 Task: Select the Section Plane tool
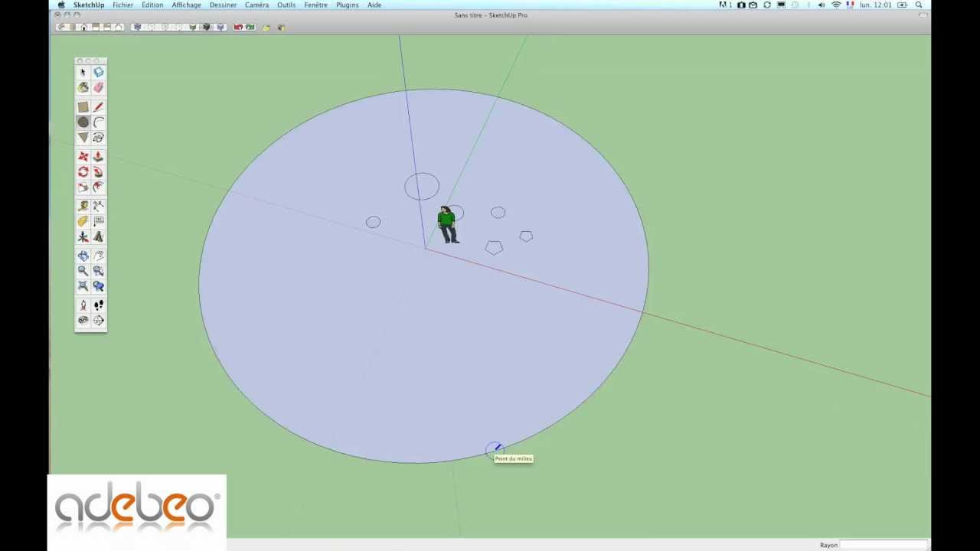pos(98,321)
